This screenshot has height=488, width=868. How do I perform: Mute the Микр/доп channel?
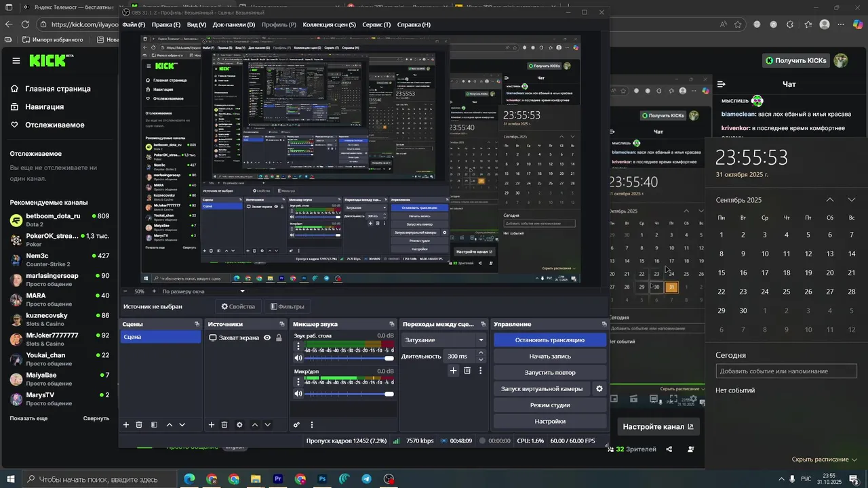(298, 394)
